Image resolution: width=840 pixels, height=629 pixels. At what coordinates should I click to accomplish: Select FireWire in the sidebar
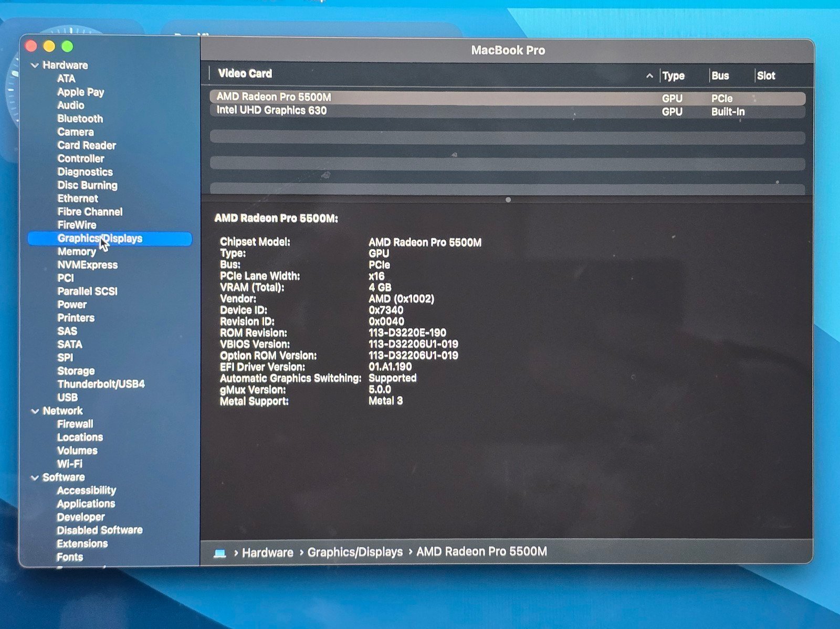pyautogui.click(x=77, y=225)
